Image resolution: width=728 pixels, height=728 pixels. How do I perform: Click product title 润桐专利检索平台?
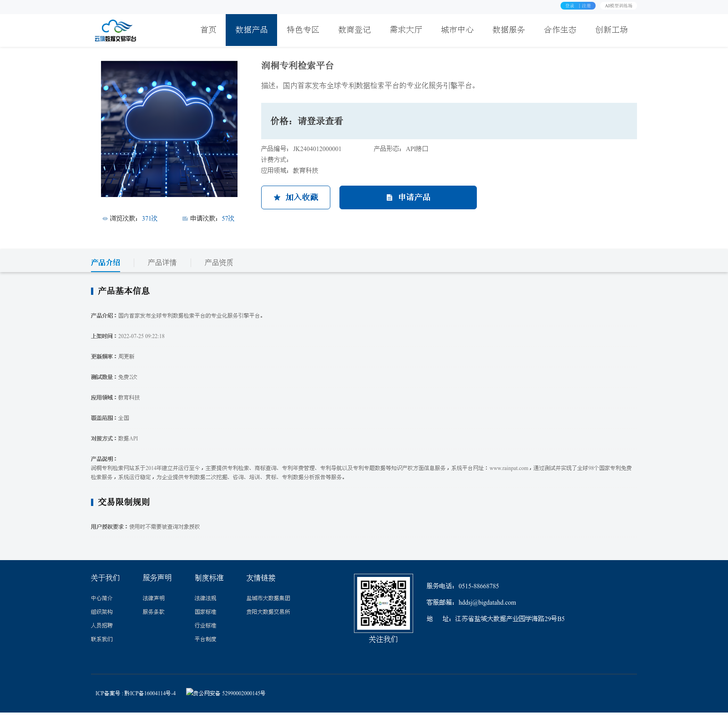[x=298, y=66]
